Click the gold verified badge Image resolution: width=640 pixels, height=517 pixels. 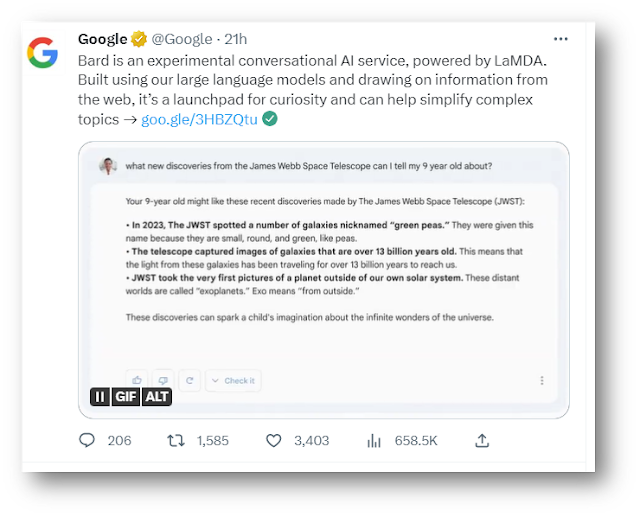[140, 39]
